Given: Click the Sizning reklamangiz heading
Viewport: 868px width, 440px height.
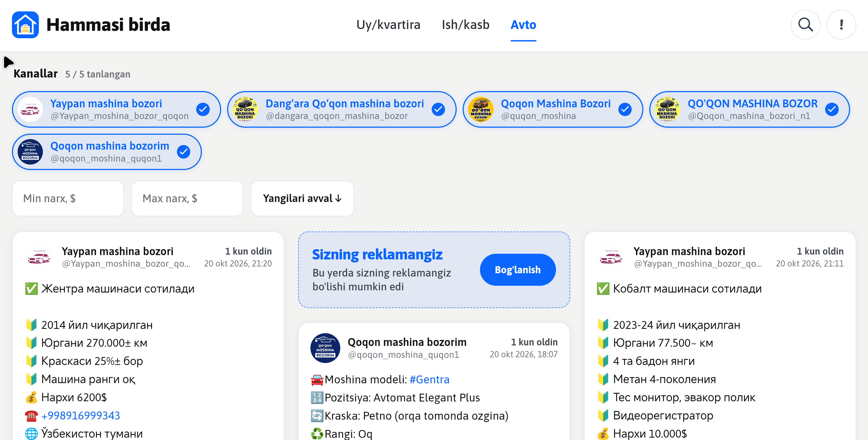Looking at the screenshot, I should [x=377, y=255].
